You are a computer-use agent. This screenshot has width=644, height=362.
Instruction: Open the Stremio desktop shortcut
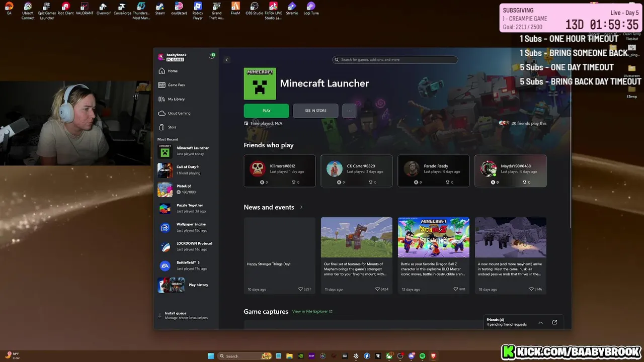[292, 9]
